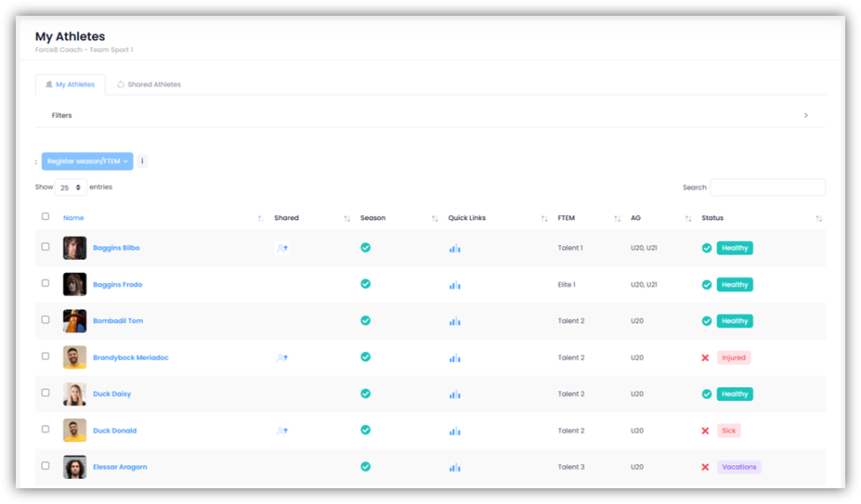Select the checkbox for Duck Daisy row
Viewport: 861px width, 504px height.
[x=45, y=392]
